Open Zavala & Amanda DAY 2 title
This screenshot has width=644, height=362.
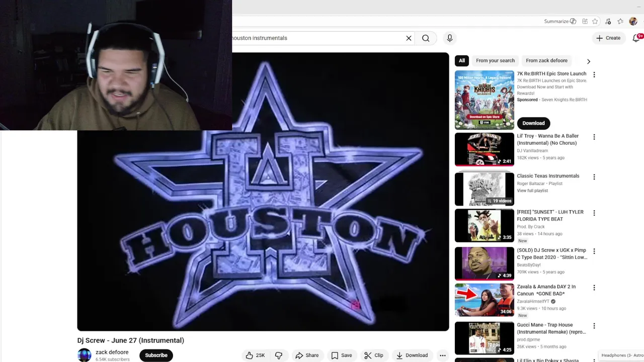(546, 290)
